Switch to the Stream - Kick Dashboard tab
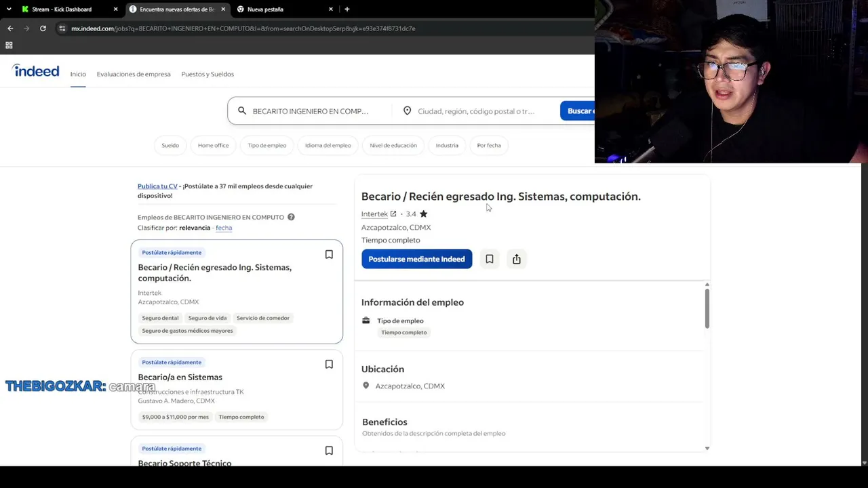 click(x=62, y=9)
